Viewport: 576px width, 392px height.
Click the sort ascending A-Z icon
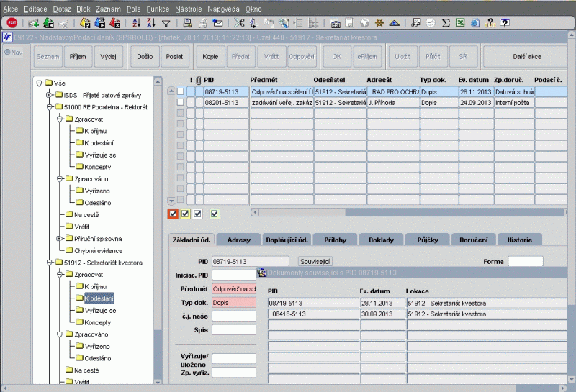point(138,24)
